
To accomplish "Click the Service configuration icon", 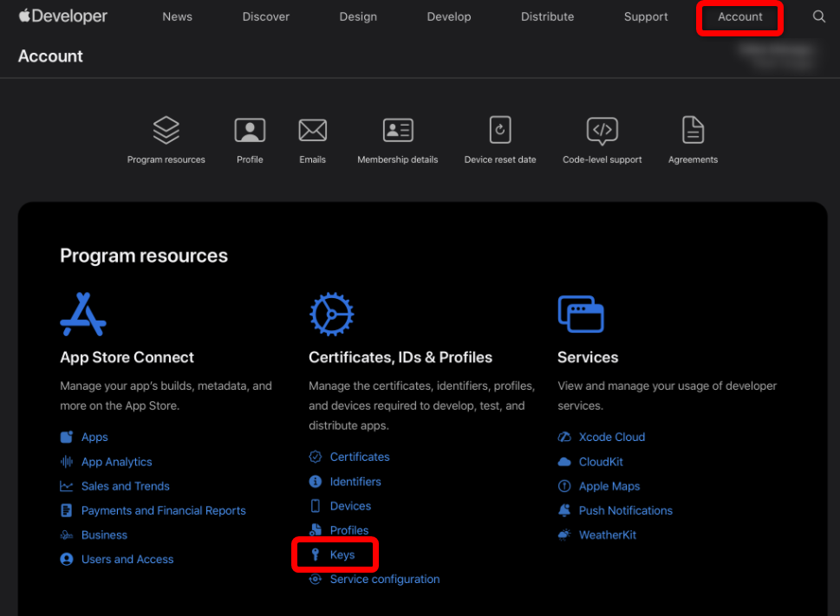I will click(316, 579).
